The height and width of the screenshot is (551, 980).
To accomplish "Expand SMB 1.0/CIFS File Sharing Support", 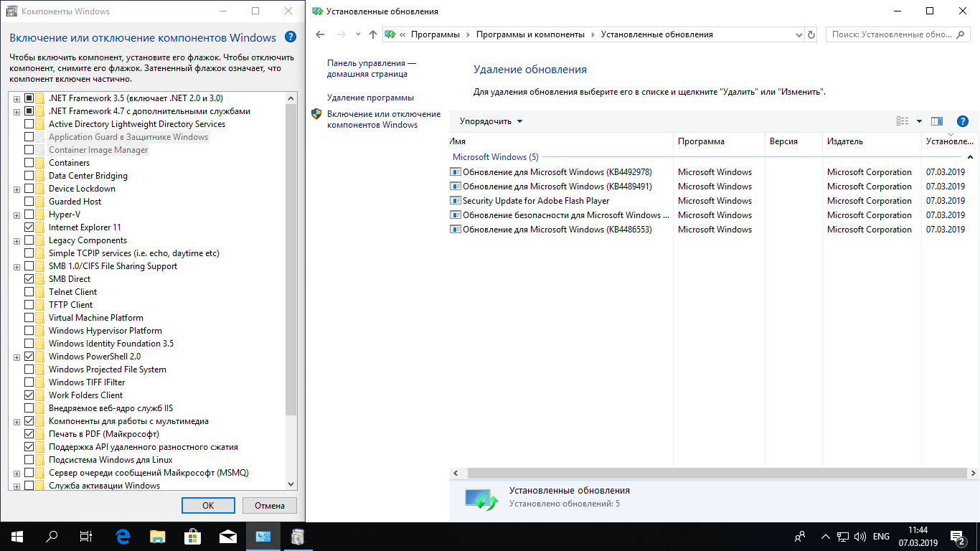I will 17,266.
